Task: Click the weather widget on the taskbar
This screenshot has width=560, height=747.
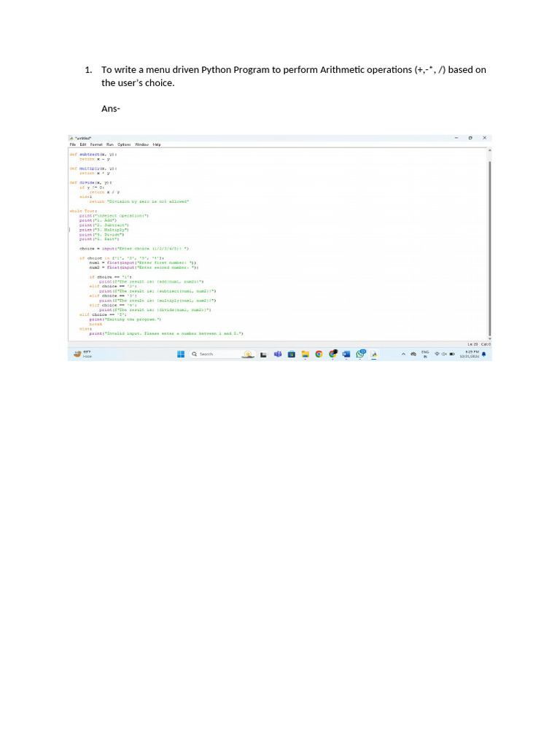Action: [x=82, y=354]
